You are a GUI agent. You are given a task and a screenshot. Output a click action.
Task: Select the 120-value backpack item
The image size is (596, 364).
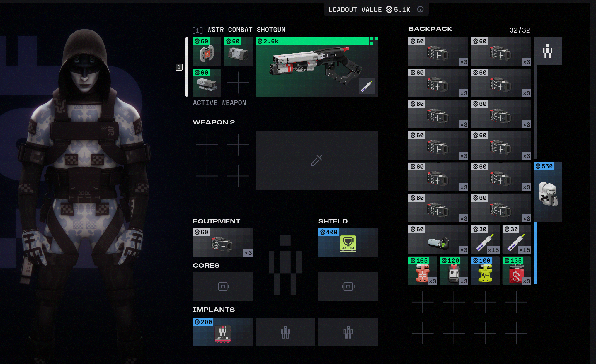click(454, 271)
